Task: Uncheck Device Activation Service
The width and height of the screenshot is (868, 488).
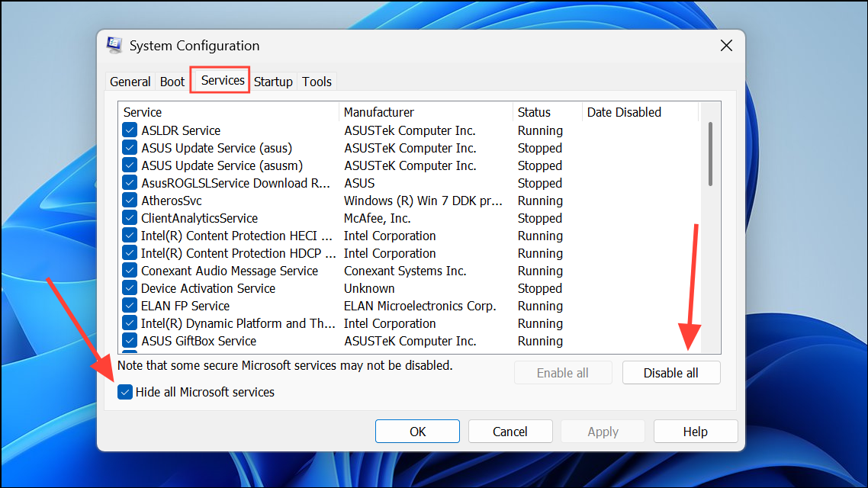Action: [x=129, y=288]
